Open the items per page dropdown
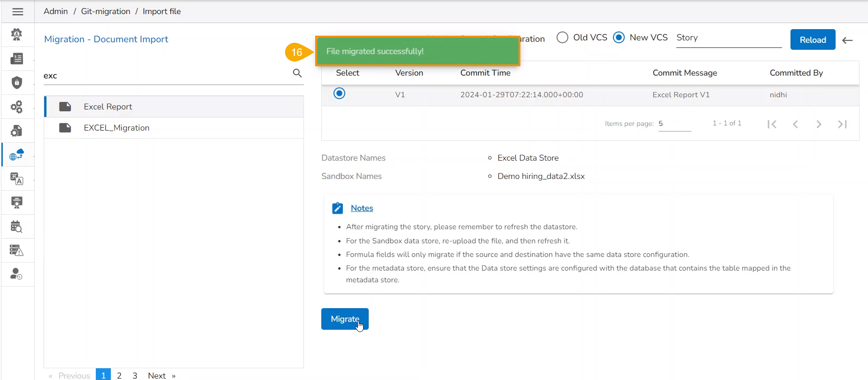Image resolution: width=868 pixels, height=380 pixels. pos(674,124)
